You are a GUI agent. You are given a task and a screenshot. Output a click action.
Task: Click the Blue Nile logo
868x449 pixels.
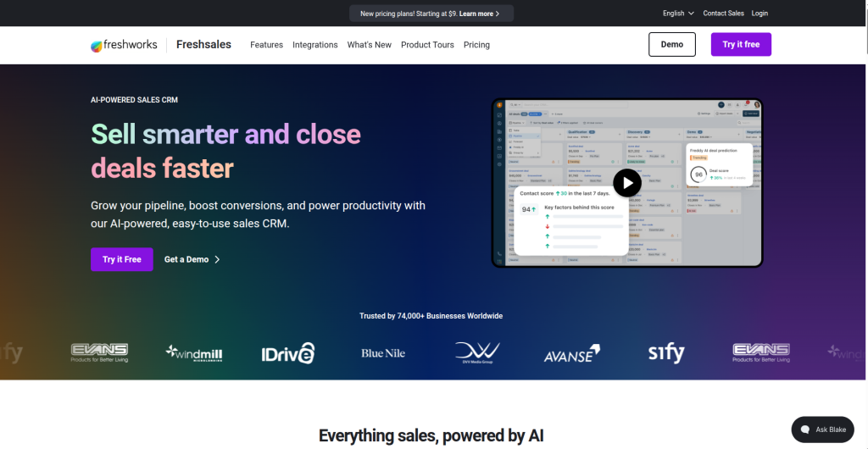383,352
